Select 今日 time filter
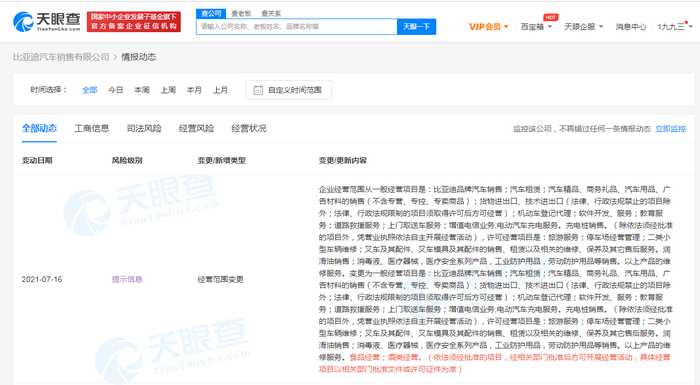Image resolution: width=700 pixels, height=385 pixels. [x=115, y=90]
